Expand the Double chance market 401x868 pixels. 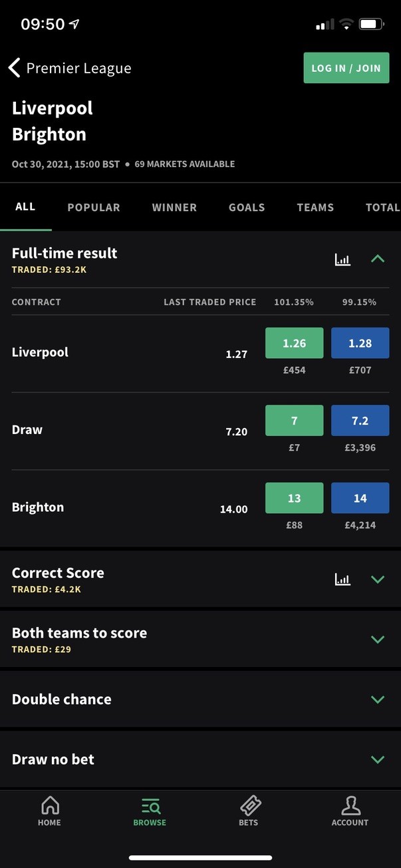coord(377,699)
